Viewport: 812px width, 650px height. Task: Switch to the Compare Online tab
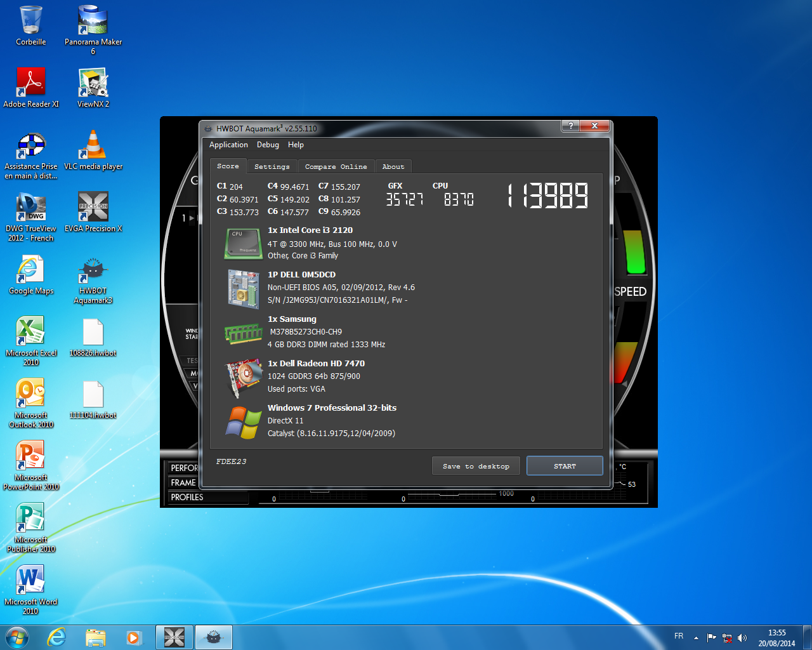click(336, 166)
